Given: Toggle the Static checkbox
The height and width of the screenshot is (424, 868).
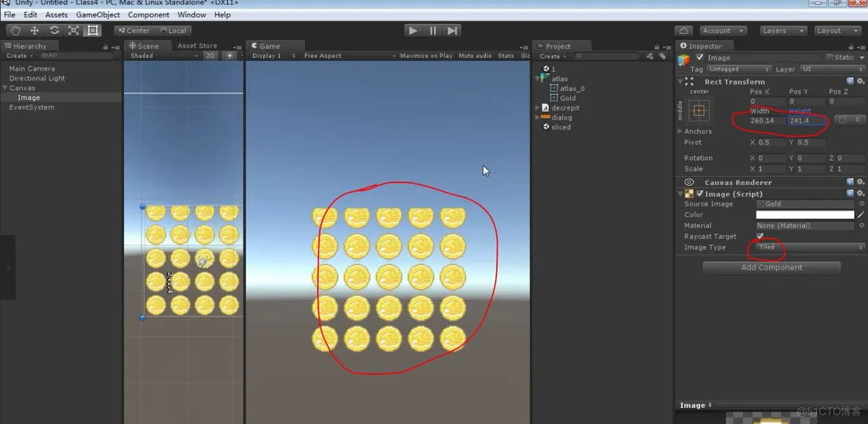Looking at the screenshot, I should [x=830, y=57].
